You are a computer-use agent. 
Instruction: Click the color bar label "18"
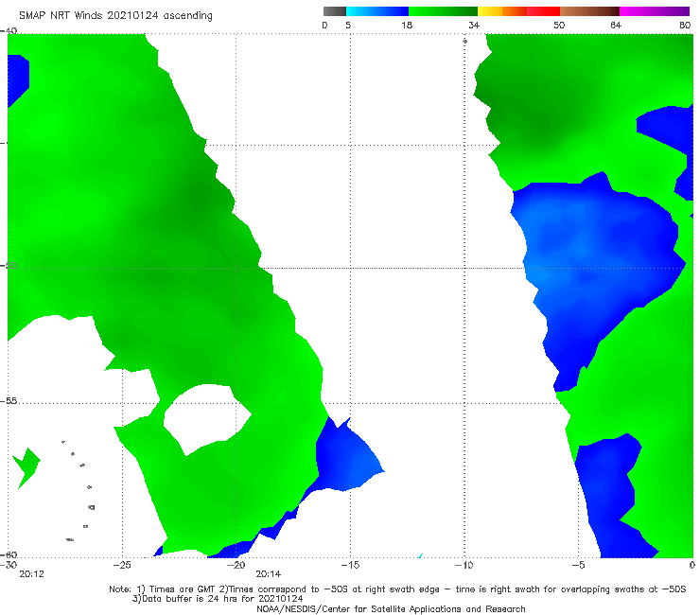coord(407,25)
